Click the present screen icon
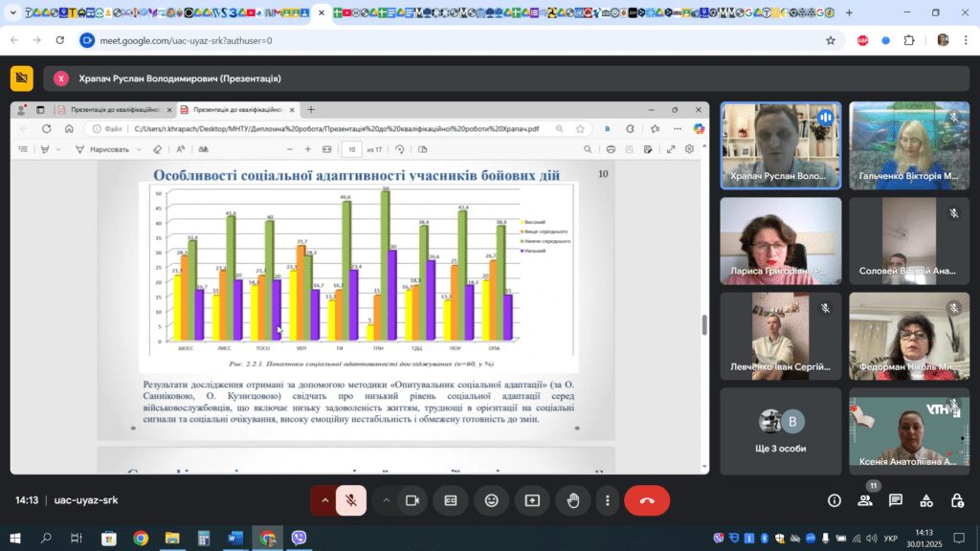 coord(531,500)
